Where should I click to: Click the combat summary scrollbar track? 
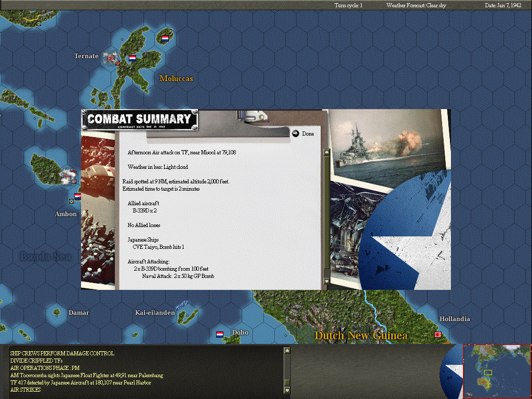(x=327, y=217)
